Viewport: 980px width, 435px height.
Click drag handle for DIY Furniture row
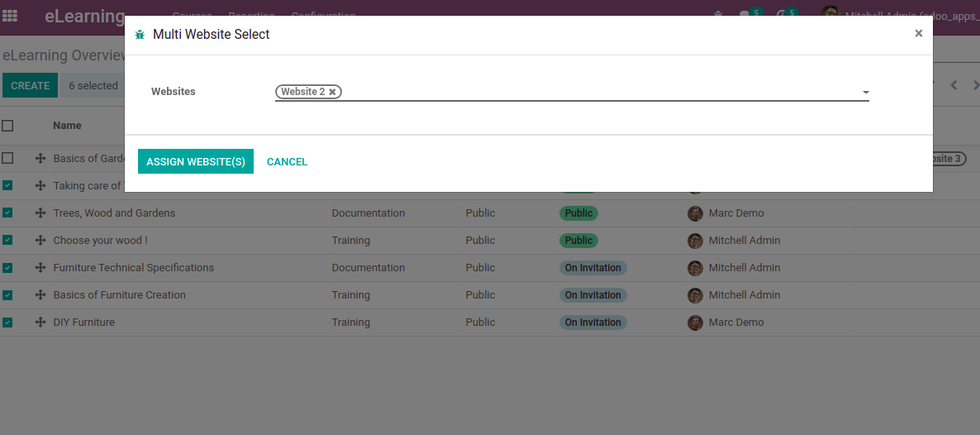click(40, 323)
